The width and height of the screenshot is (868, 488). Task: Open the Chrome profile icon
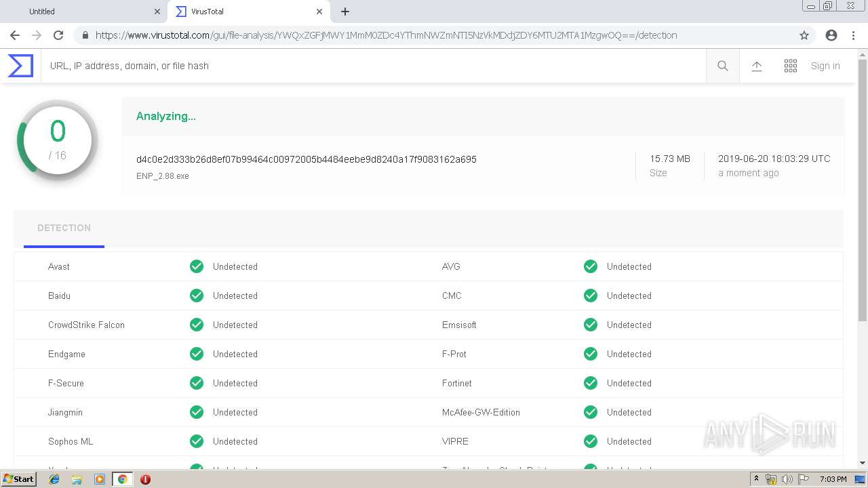(x=831, y=35)
